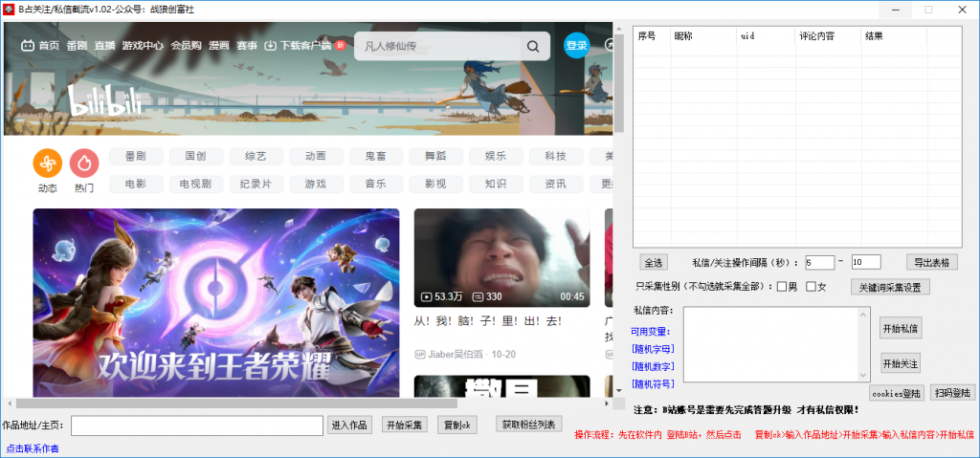Open 会员购 in the top navigation
Image resolution: width=980 pixels, height=458 pixels.
coord(187,46)
